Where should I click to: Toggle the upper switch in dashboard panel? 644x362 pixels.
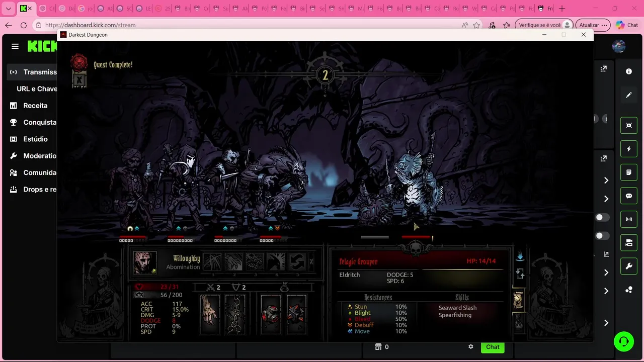click(602, 218)
